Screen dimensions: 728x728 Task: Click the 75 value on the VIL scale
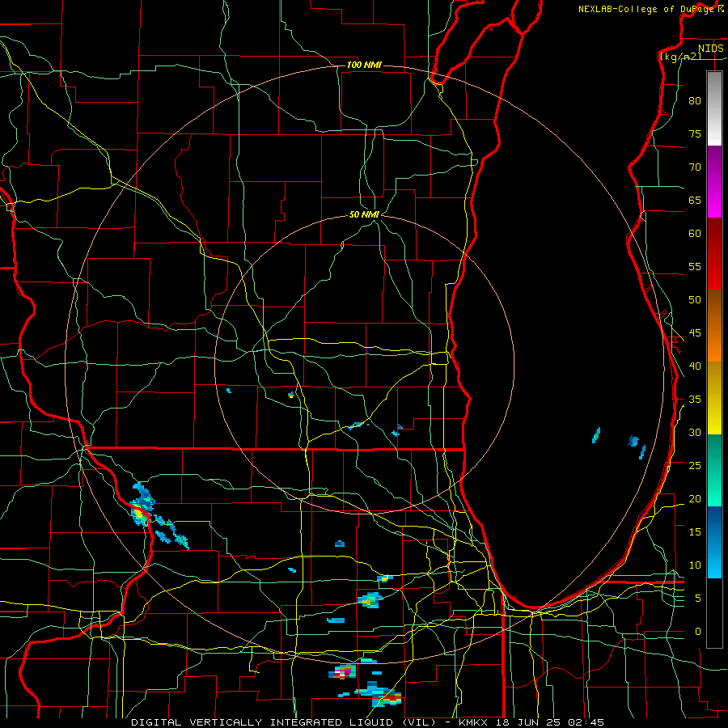[x=695, y=133]
